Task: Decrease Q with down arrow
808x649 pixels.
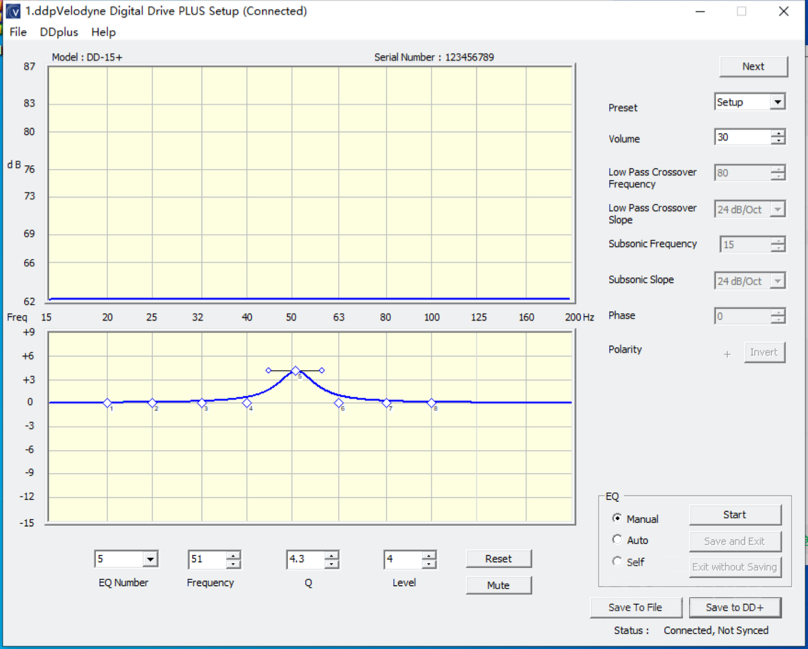Action: pyautogui.click(x=331, y=563)
